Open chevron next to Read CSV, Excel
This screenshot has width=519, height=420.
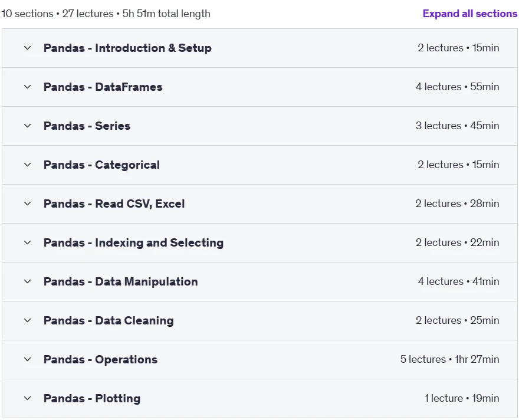(28, 204)
